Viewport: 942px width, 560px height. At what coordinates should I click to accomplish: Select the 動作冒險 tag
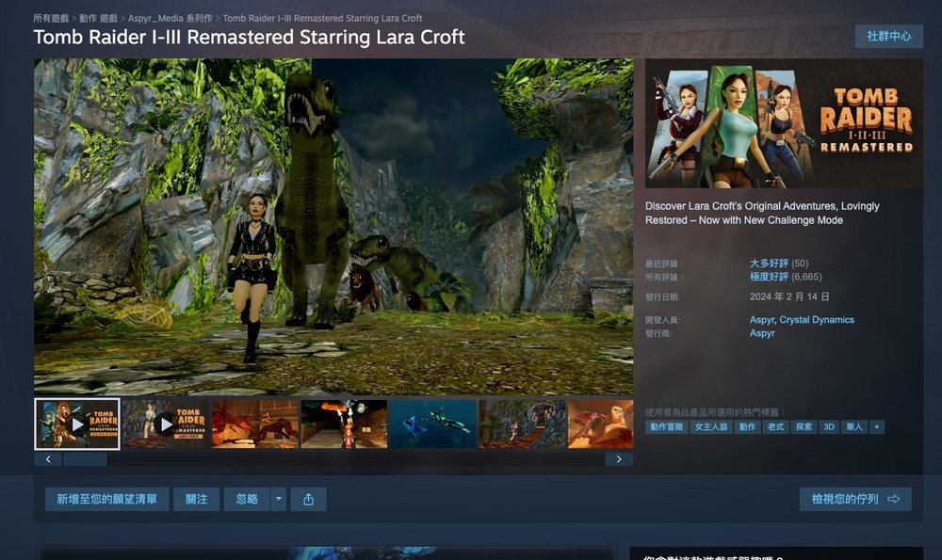pyautogui.click(x=666, y=426)
